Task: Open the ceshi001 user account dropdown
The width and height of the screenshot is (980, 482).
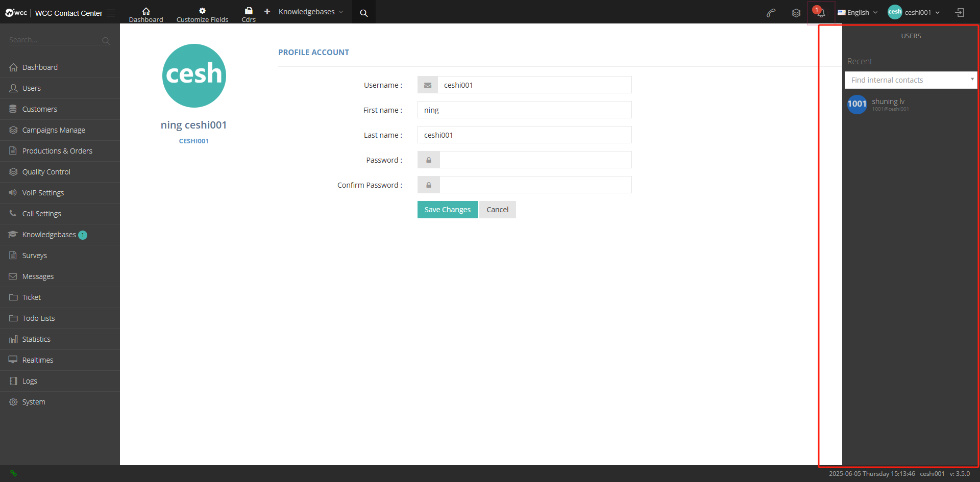Action: pos(914,13)
